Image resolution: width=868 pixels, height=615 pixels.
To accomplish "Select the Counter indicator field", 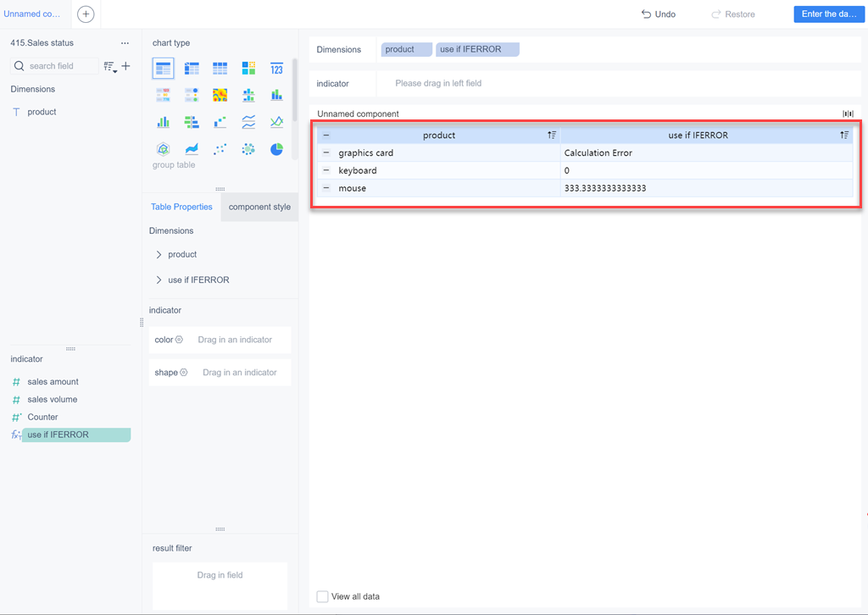I will pyautogui.click(x=42, y=417).
